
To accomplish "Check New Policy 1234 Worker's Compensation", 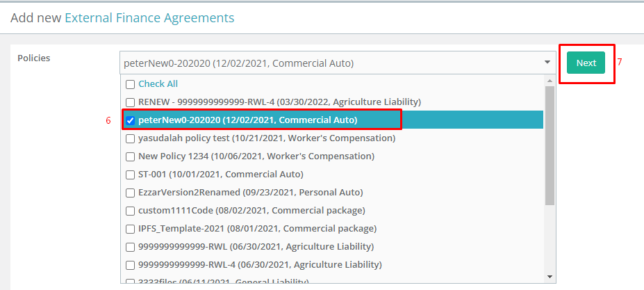I will 130,156.
